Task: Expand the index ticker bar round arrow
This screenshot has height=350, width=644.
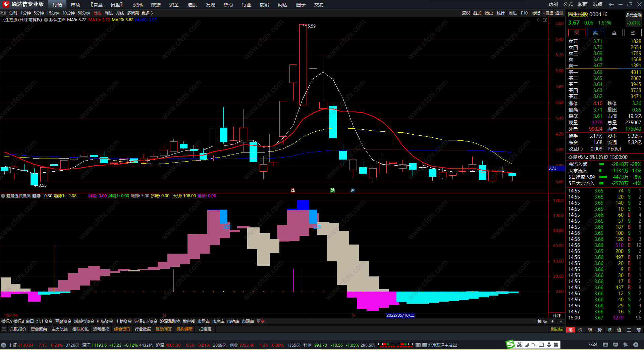Action: pyautogui.click(x=3, y=345)
